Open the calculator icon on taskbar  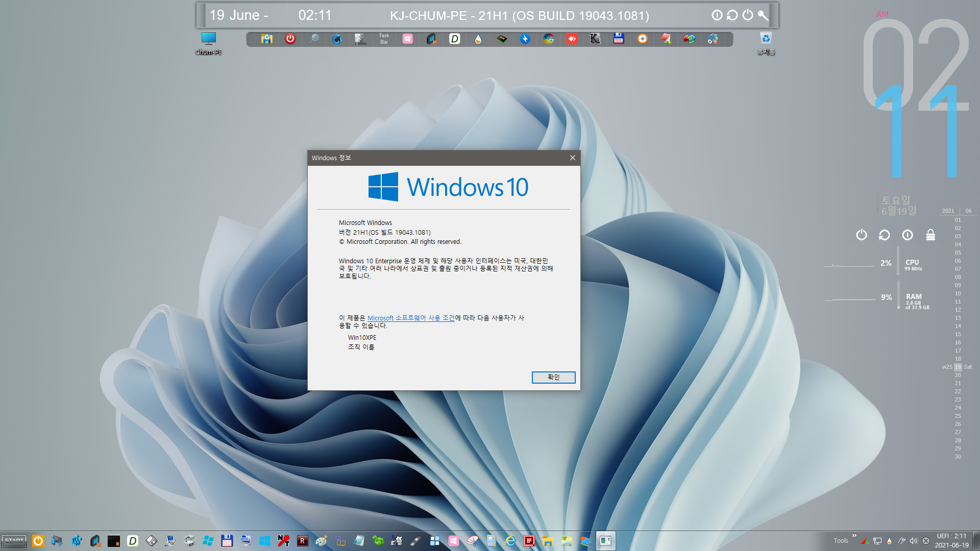(x=492, y=541)
